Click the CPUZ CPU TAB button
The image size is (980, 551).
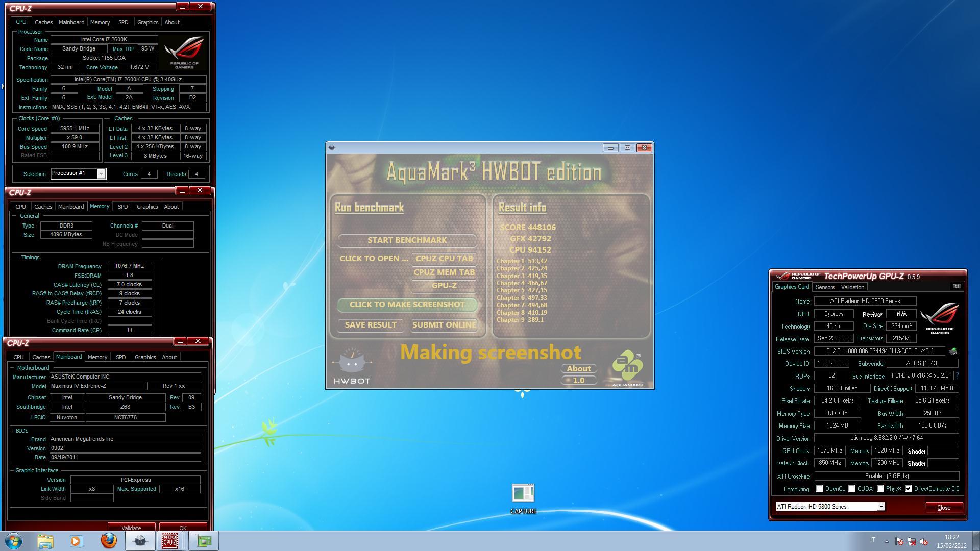coord(444,258)
